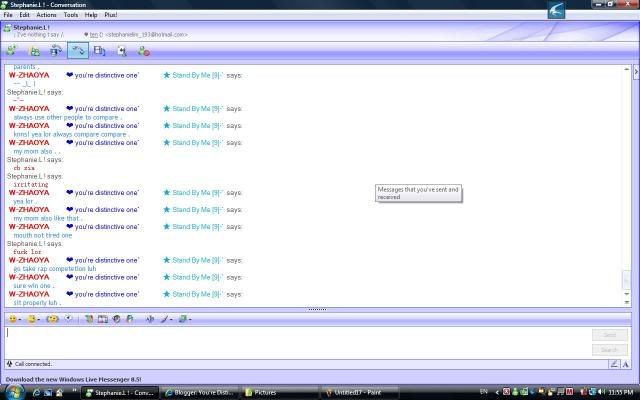
Task: Click the 'go take rap competetion luh' message
Action: tap(55, 269)
